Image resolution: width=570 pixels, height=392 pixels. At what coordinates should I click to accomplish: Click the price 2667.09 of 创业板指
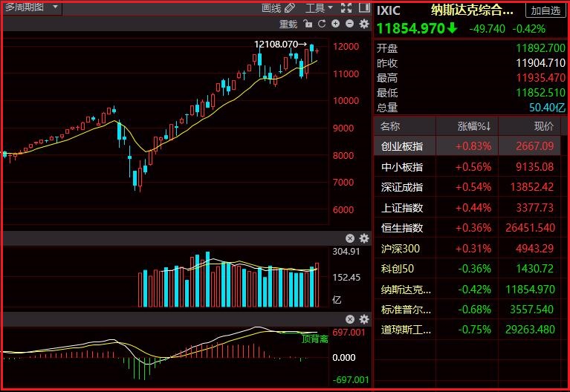point(535,146)
